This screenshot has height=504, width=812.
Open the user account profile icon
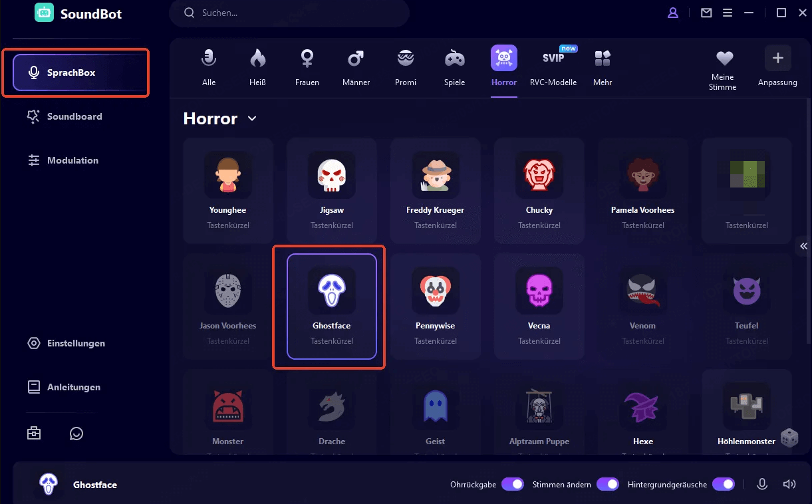673,13
